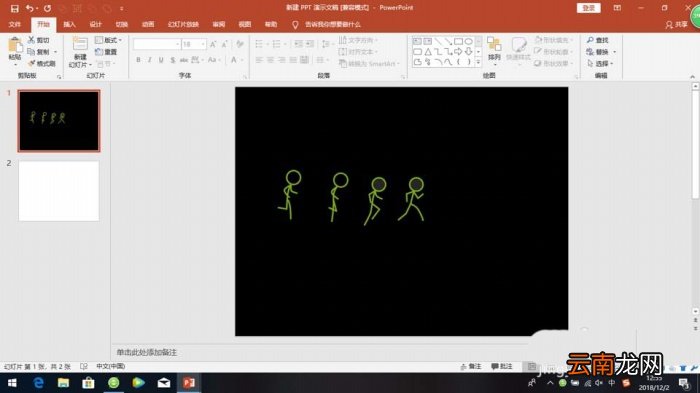This screenshot has height=393, width=700.
Task: Click the Comments (批注) status bar button
Action: (x=501, y=367)
